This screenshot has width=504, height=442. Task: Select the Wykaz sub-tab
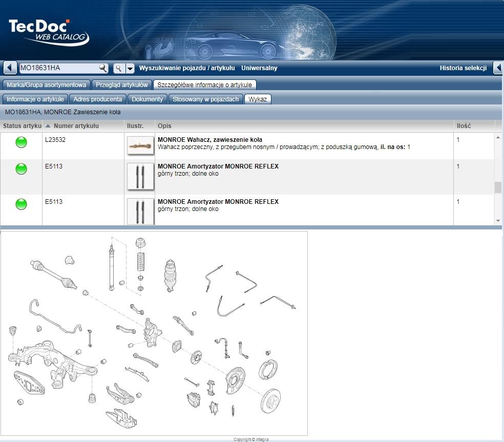258,99
